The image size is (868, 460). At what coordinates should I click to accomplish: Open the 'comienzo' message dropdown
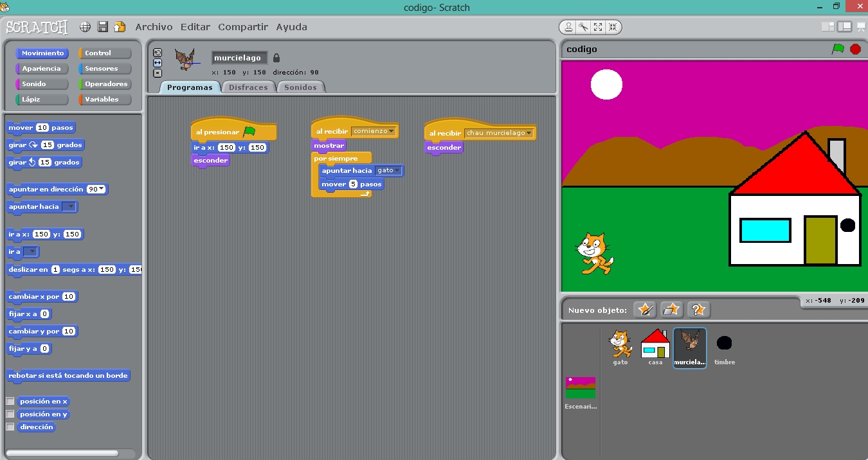(391, 132)
